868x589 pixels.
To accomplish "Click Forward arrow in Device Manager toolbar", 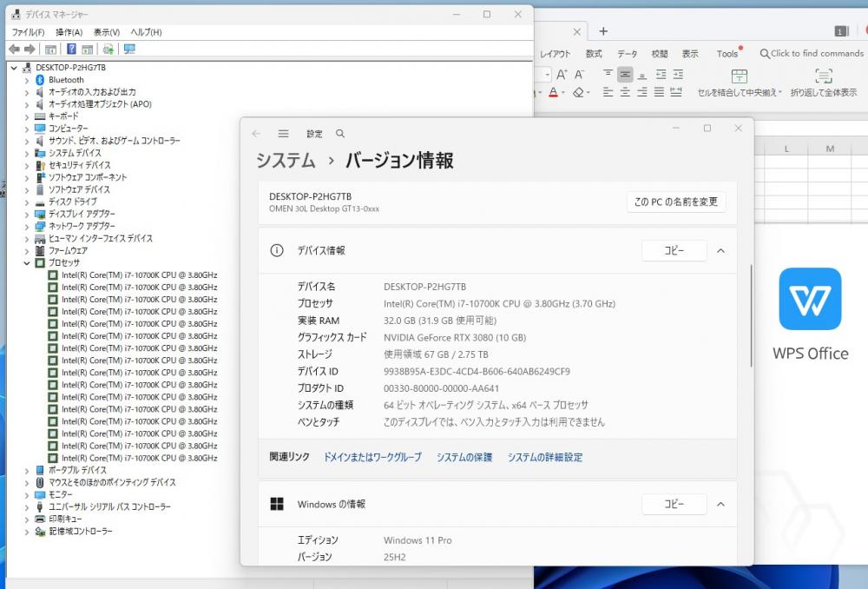I will click(x=30, y=50).
